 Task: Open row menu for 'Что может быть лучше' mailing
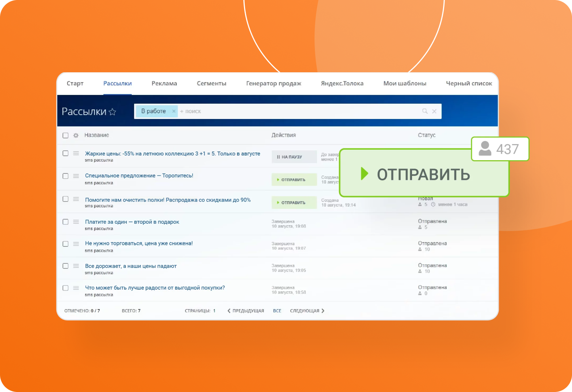(76, 288)
